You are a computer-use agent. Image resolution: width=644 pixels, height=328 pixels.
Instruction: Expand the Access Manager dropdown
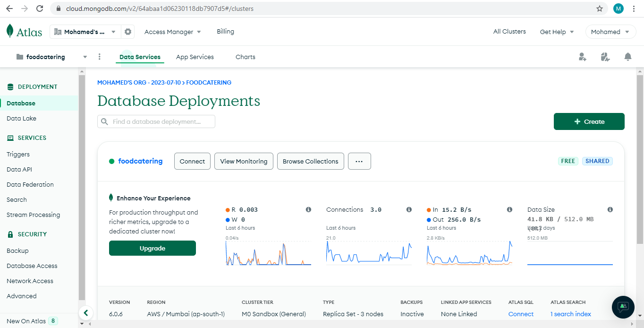click(x=172, y=32)
